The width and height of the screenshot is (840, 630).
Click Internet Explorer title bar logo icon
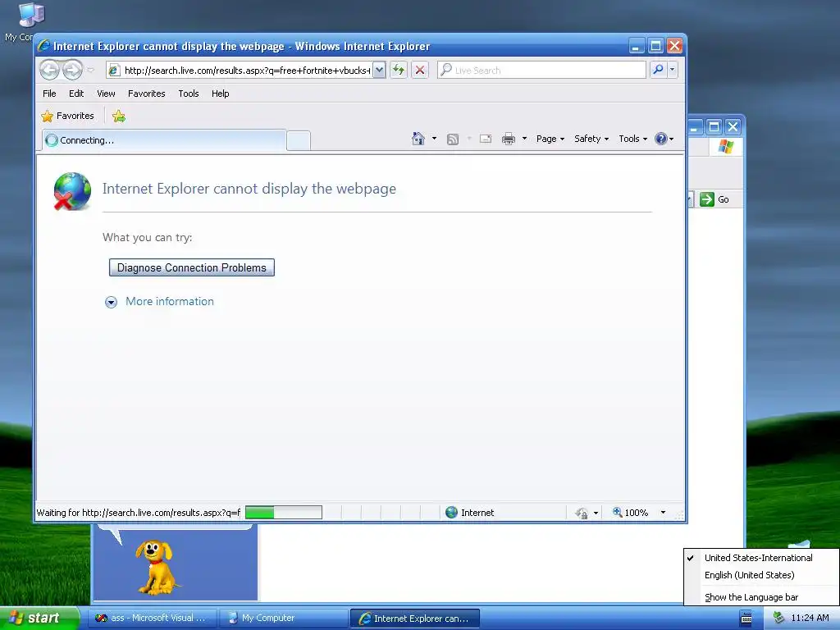point(44,46)
